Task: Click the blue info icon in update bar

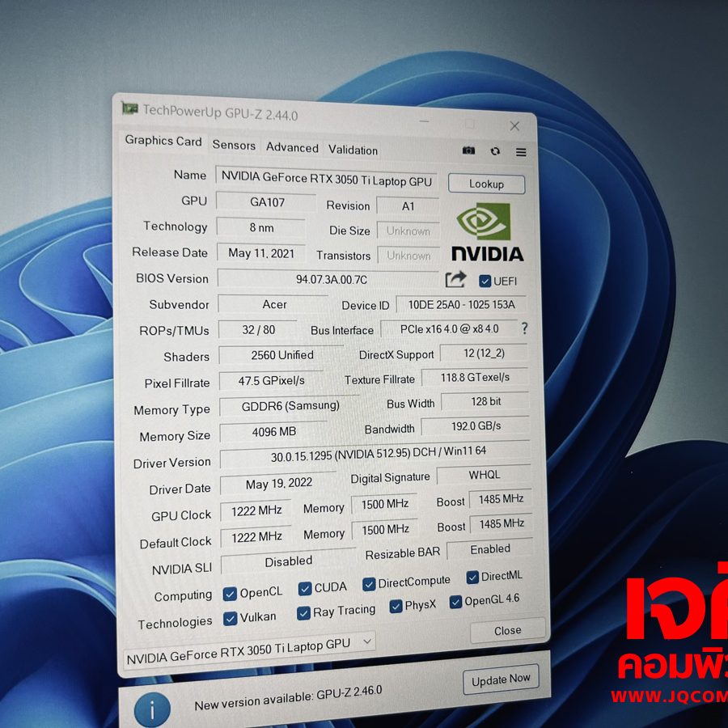Action: pyautogui.click(x=152, y=709)
